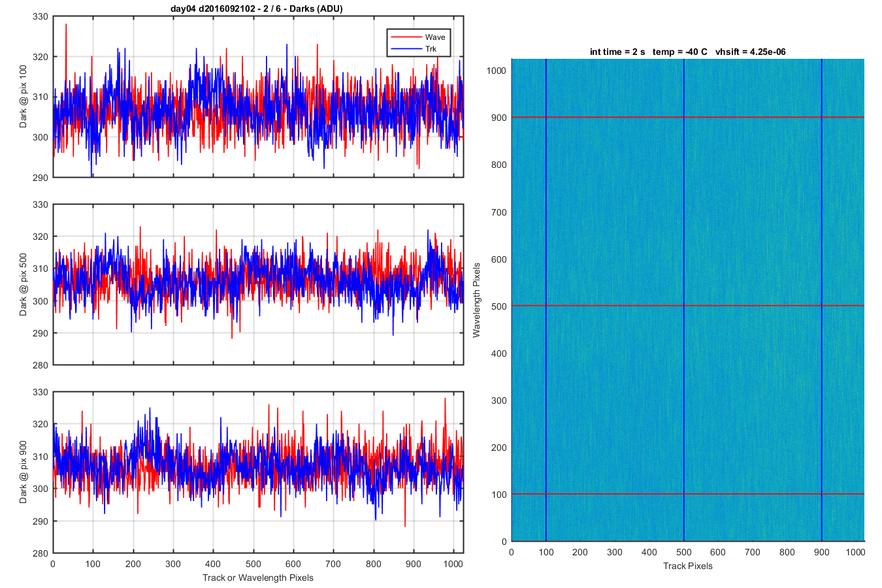The image size is (882, 588).
Task: Click the red horizontal line at wavelength pixel 900
Action: point(688,117)
